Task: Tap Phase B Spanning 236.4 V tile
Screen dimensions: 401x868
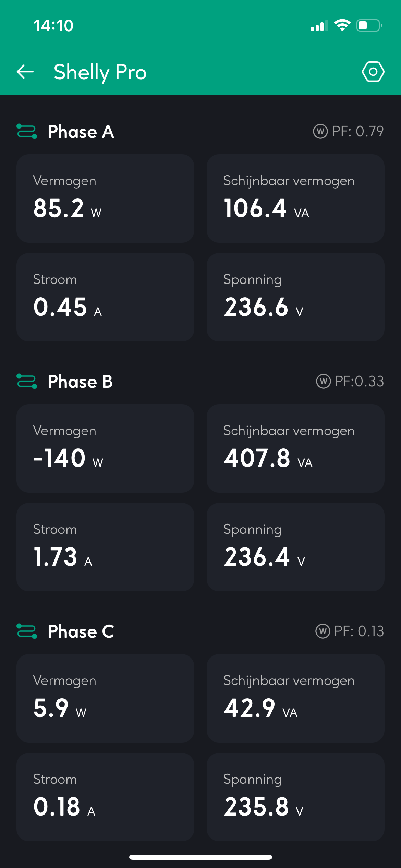Action: pos(295,547)
